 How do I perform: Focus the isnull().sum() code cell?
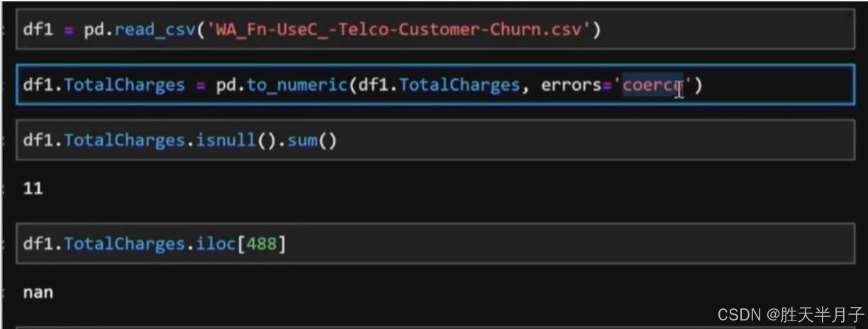(567, 140)
